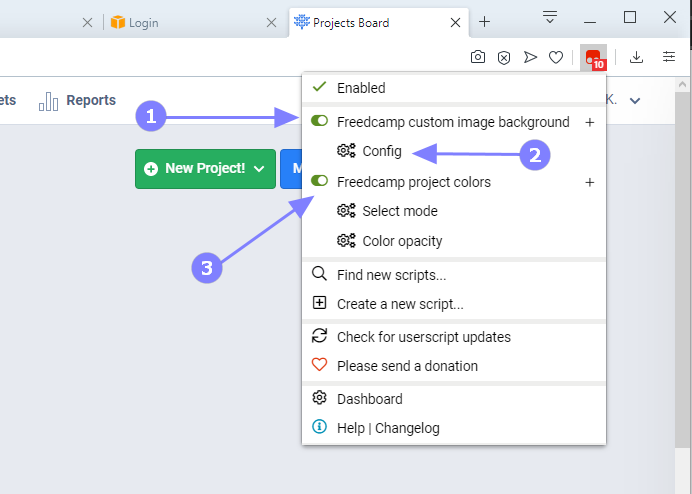Click the blue button behind the menu

[291, 169]
